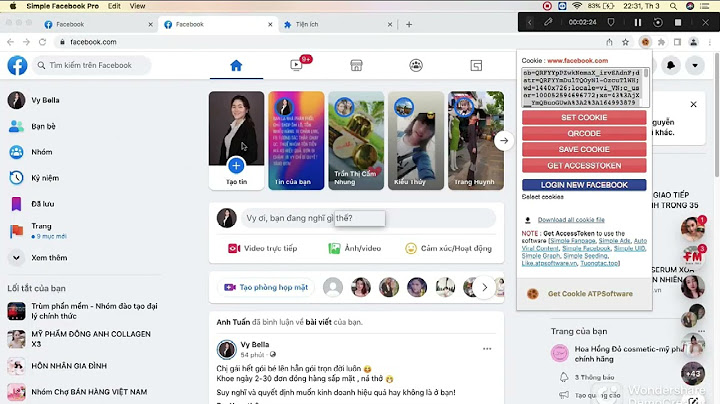Switch to the Tiện ích browser tab

click(x=338, y=24)
